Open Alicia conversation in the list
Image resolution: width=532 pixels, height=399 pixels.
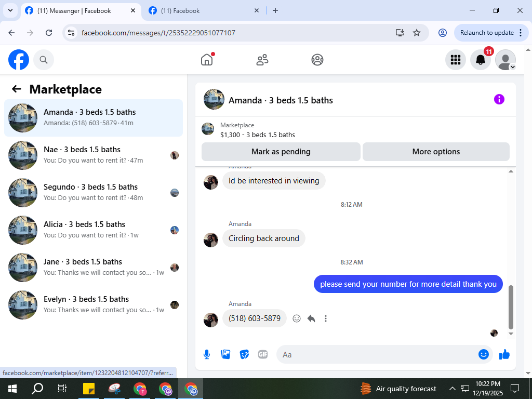tap(94, 230)
